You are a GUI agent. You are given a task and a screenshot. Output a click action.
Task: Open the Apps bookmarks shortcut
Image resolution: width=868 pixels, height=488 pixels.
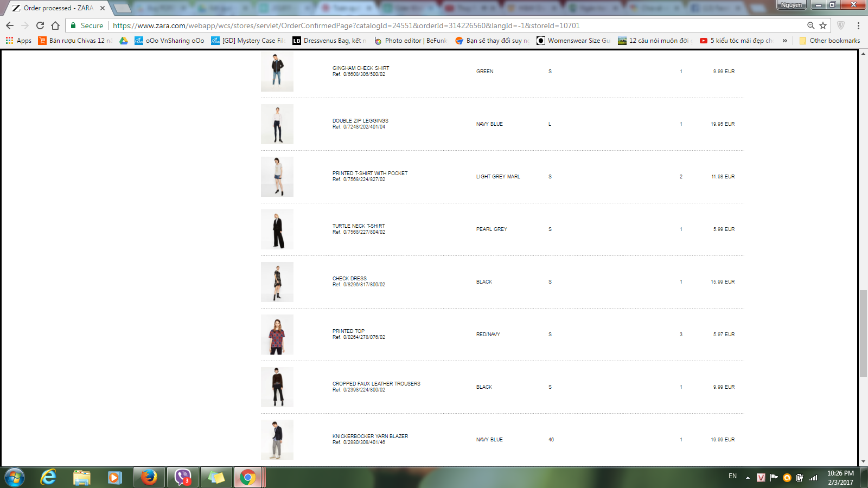(18, 41)
